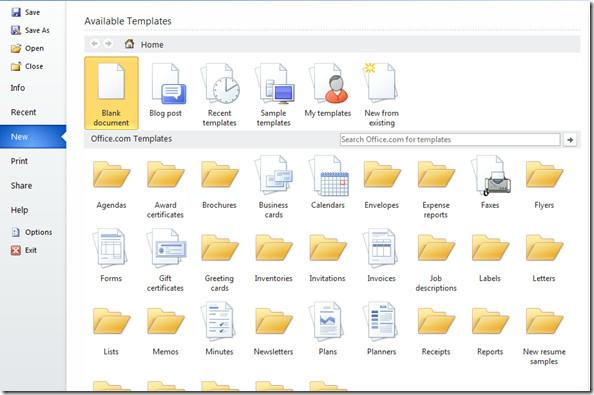Click Save in the backstage menu
Screen dimensions: 594x395
tap(26, 12)
